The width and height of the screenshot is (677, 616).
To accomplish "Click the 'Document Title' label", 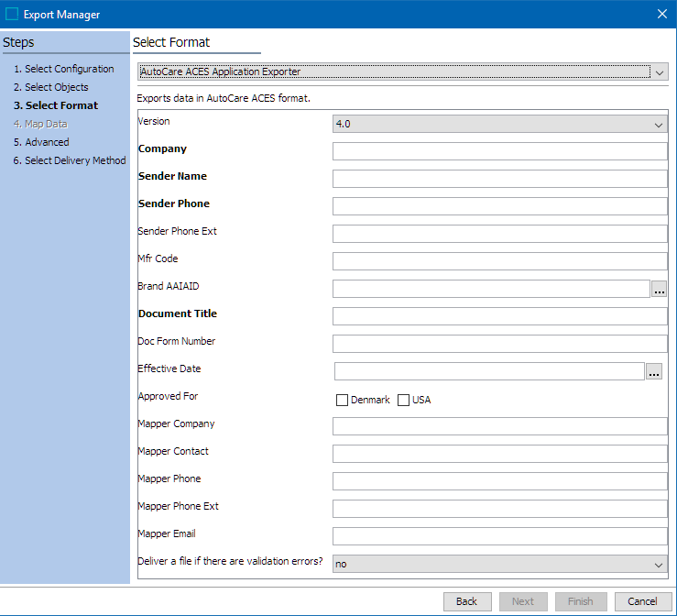I will pyautogui.click(x=178, y=313).
